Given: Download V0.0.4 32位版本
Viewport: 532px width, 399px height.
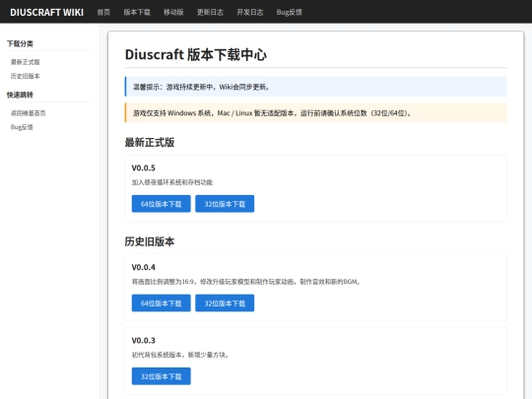Looking at the screenshot, I should [x=225, y=303].
